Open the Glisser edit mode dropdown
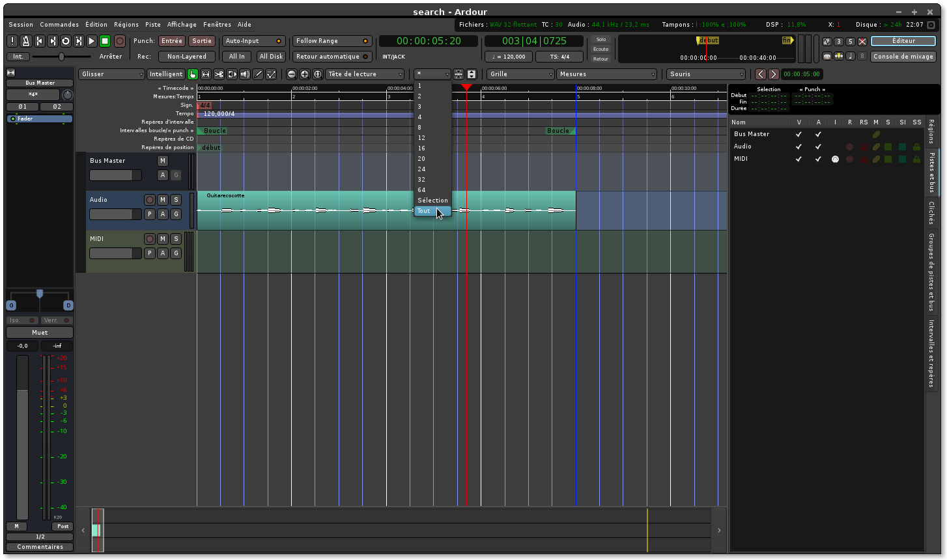The image size is (947, 560). (x=111, y=74)
